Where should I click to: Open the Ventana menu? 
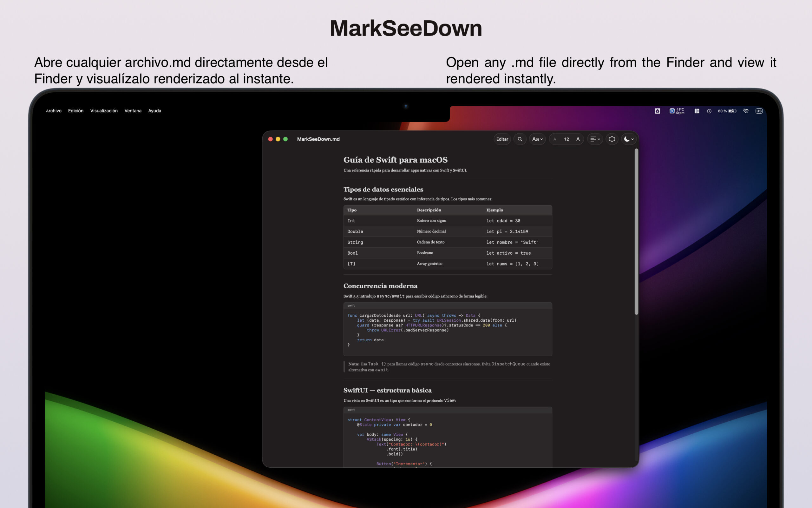[x=133, y=111]
